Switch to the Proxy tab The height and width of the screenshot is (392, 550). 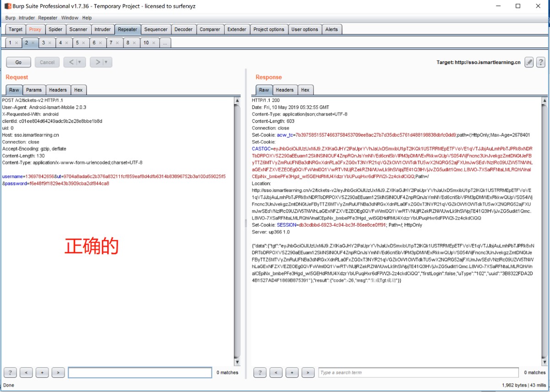coord(35,29)
